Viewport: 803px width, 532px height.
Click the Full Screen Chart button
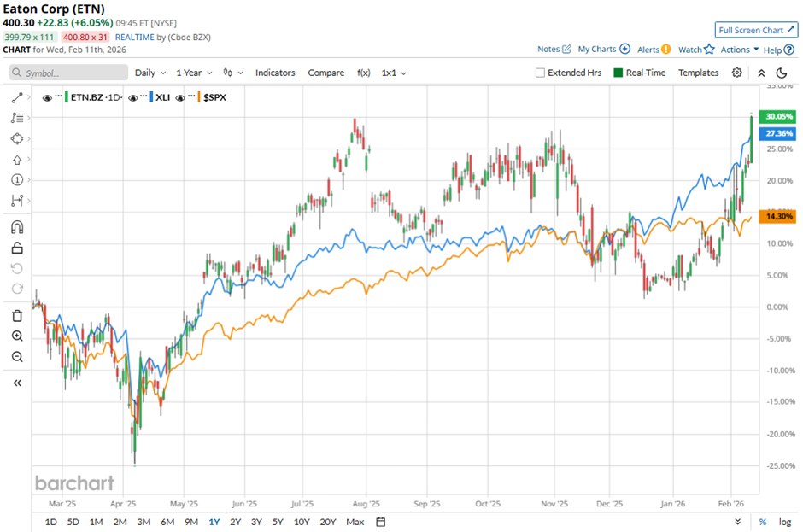point(757,30)
